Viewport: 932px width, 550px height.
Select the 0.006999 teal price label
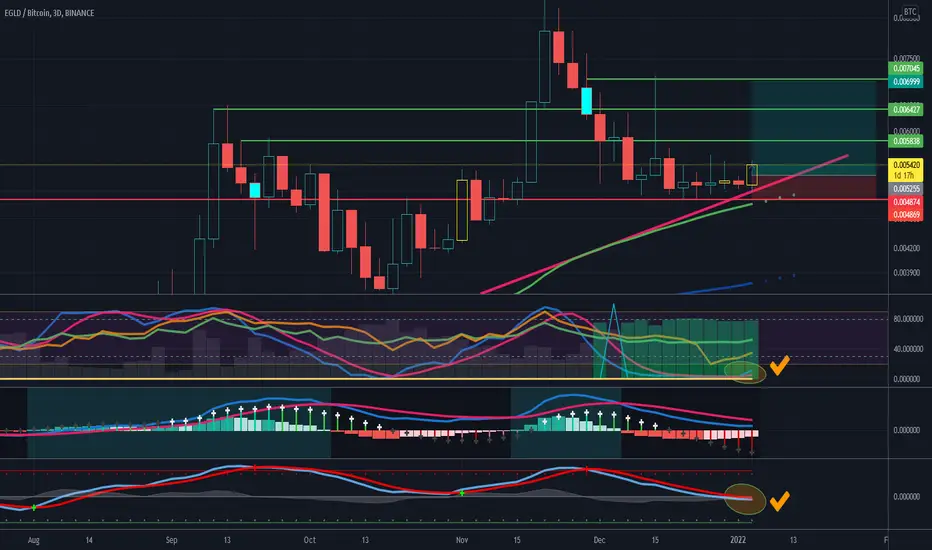906,81
